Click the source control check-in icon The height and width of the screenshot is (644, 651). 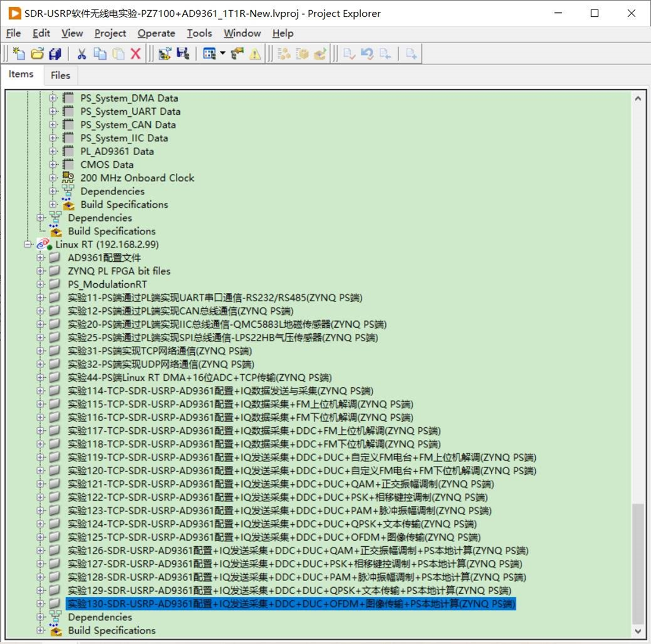(349, 53)
